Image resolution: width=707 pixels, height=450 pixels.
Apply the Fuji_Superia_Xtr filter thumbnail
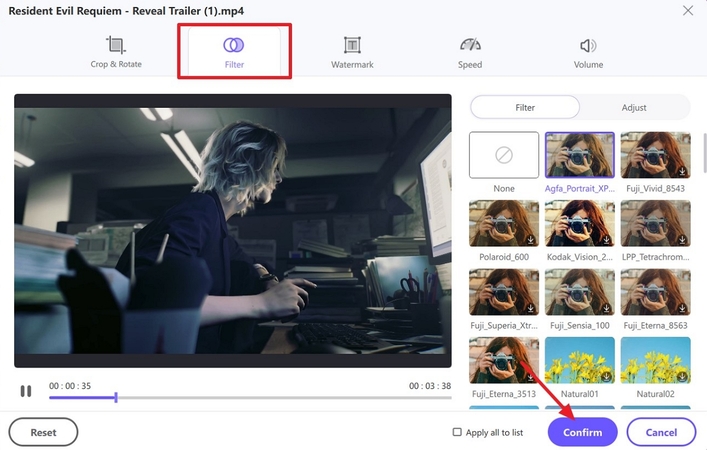[x=504, y=292]
